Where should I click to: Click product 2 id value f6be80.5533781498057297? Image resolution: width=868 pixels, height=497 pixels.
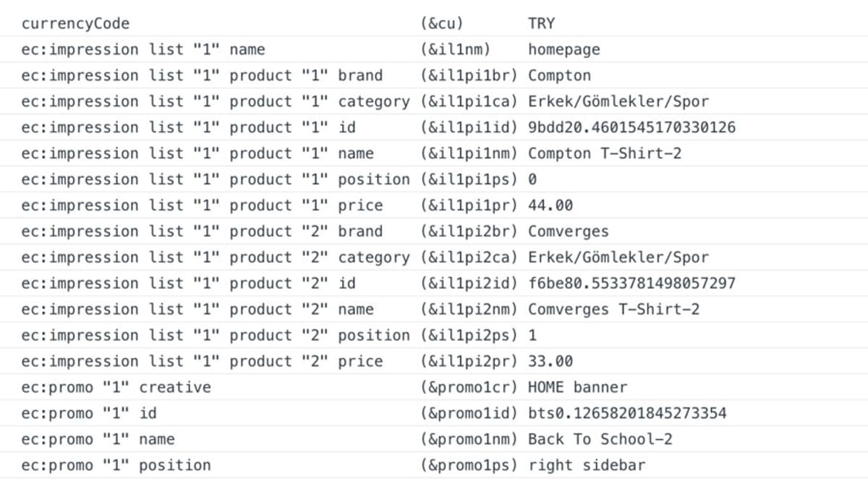(x=632, y=283)
